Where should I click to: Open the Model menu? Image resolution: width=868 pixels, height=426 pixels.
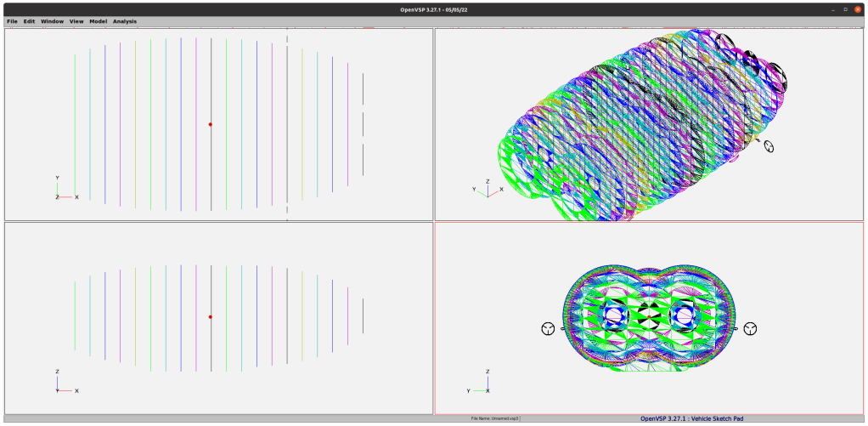(99, 21)
